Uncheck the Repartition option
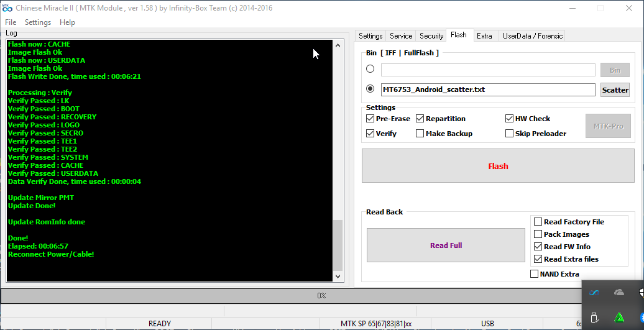 [x=420, y=119]
